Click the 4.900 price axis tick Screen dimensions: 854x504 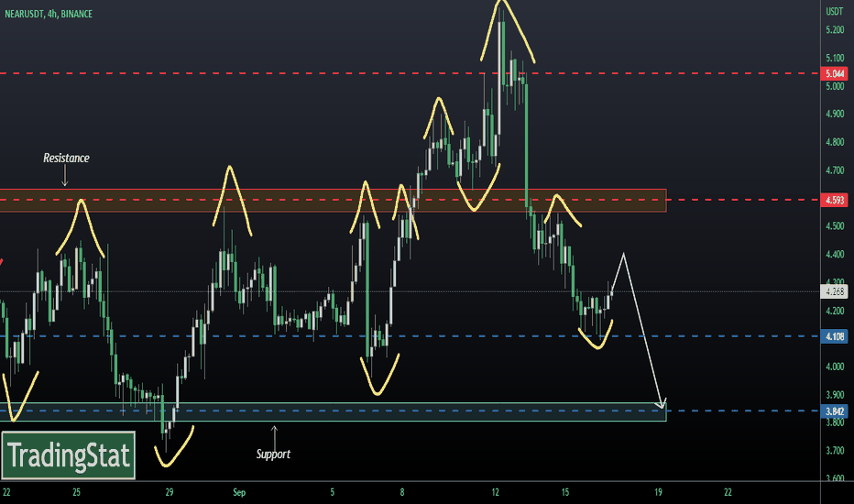pyautogui.click(x=835, y=114)
